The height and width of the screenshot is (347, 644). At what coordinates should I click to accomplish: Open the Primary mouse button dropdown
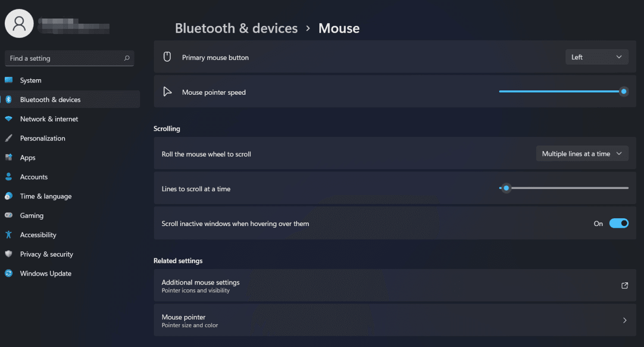click(x=597, y=57)
